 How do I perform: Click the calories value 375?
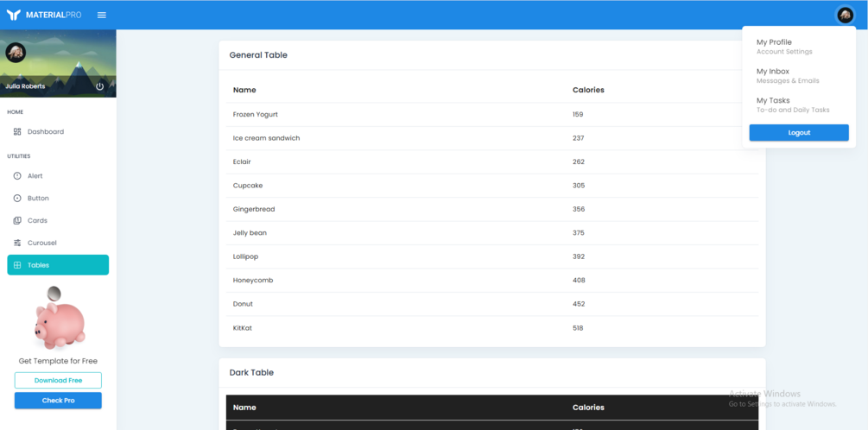579,233
